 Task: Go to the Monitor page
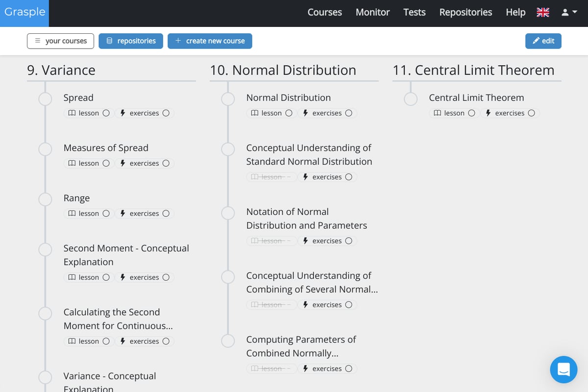pyautogui.click(x=372, y=13)
